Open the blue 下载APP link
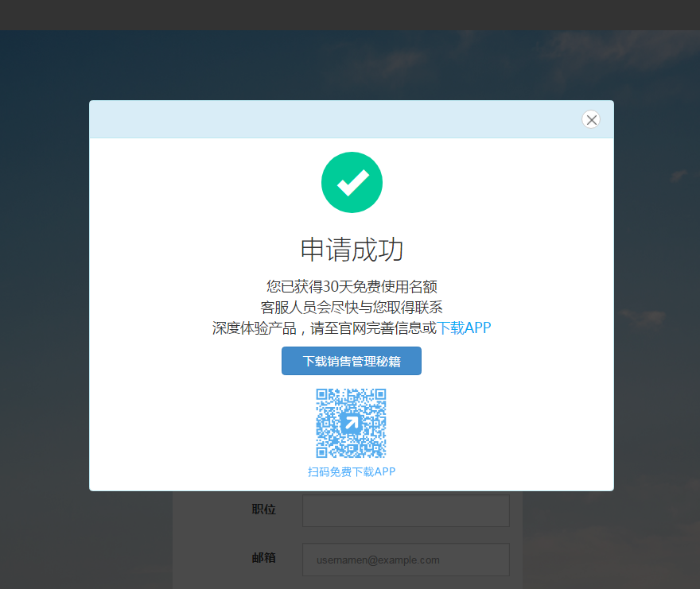 [464, 328]
